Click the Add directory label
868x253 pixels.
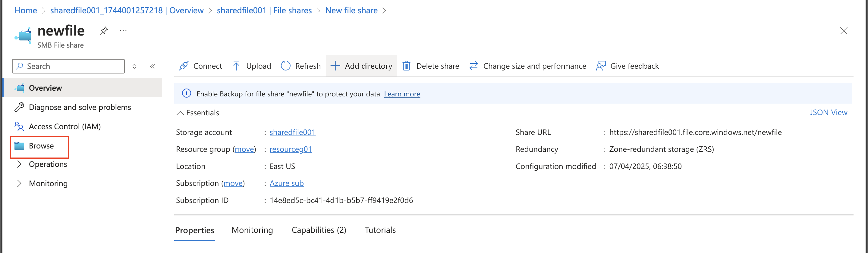point(368,66)
